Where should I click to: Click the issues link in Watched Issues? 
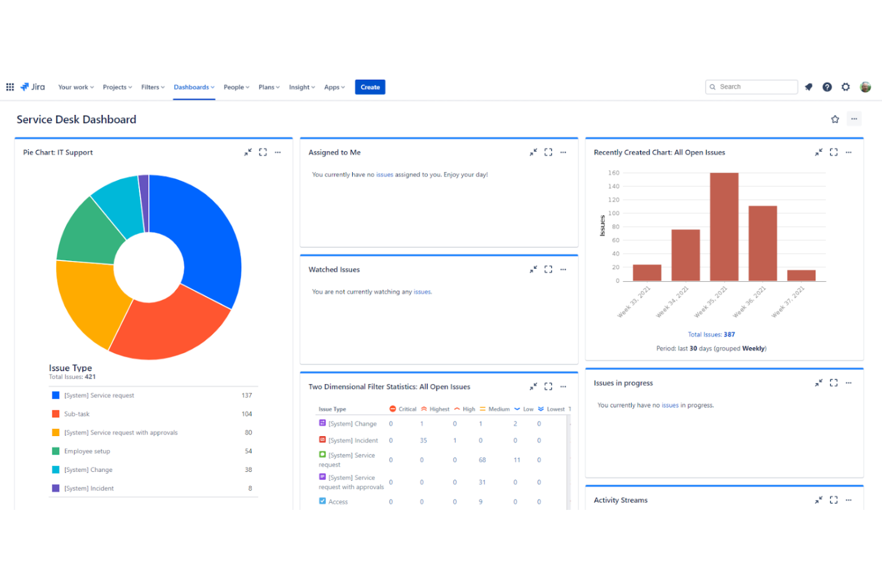(x=423, y=291)
